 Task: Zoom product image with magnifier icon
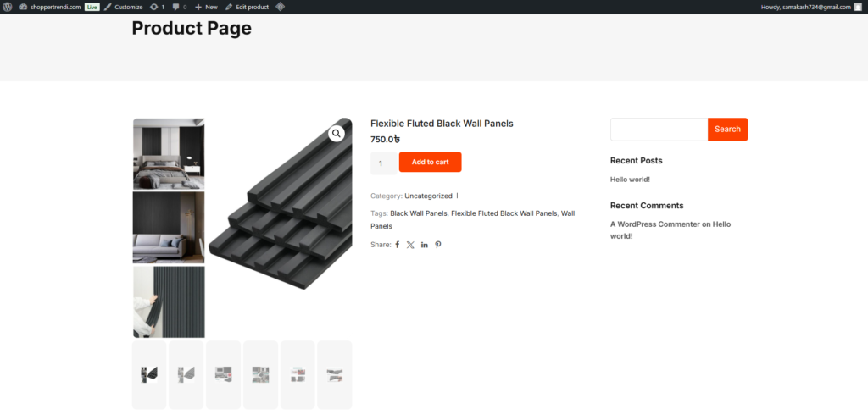pos(337,133)
